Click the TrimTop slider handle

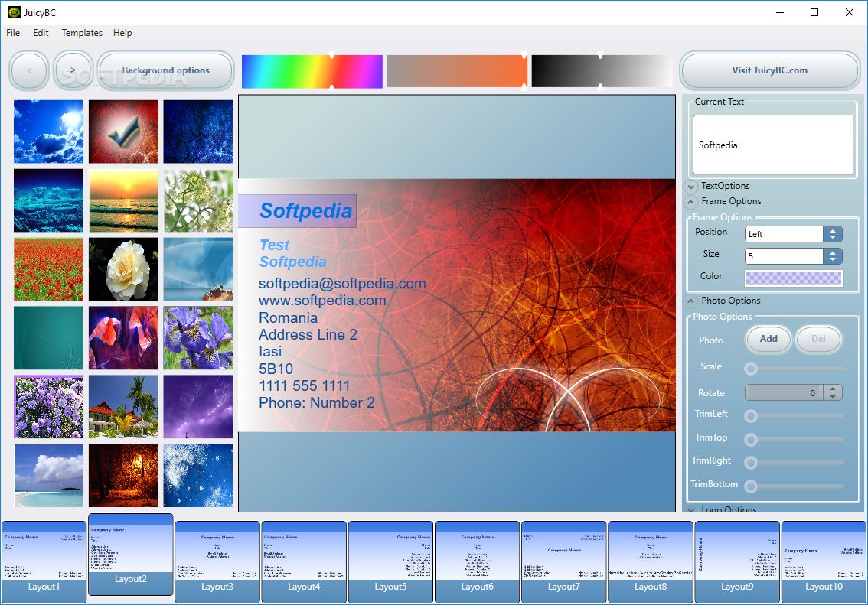pos(751,440)
